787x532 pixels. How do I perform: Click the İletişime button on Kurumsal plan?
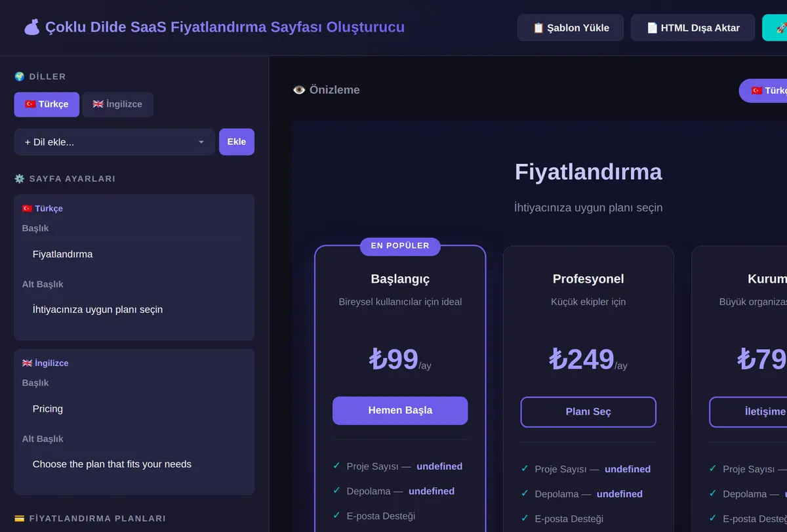point(748,412)
